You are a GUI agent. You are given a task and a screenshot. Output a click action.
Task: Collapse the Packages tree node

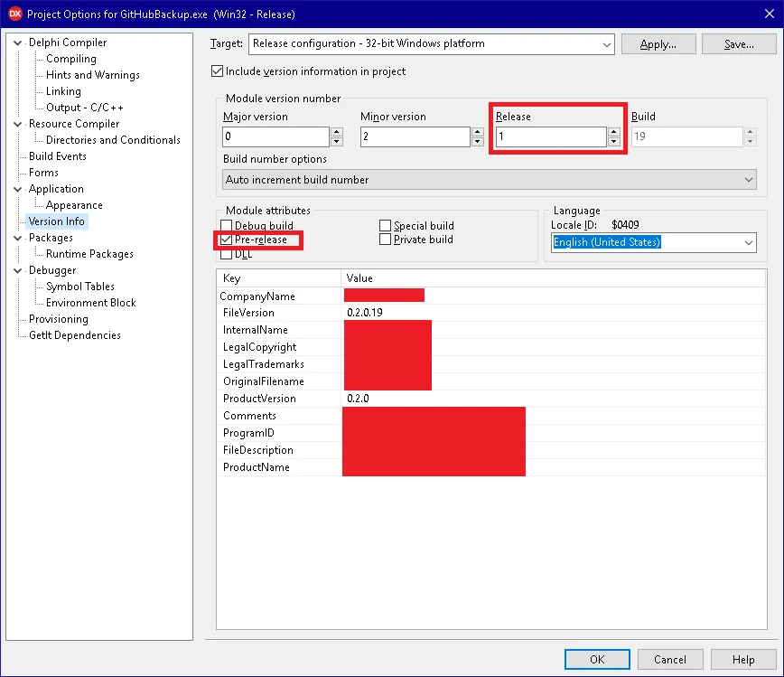pos(17,239)
